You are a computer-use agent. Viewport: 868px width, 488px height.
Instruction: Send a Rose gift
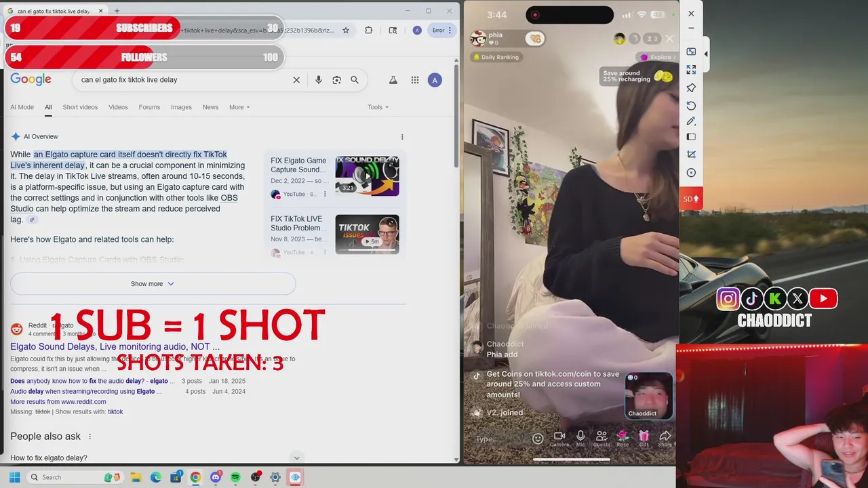pos(623,439)
